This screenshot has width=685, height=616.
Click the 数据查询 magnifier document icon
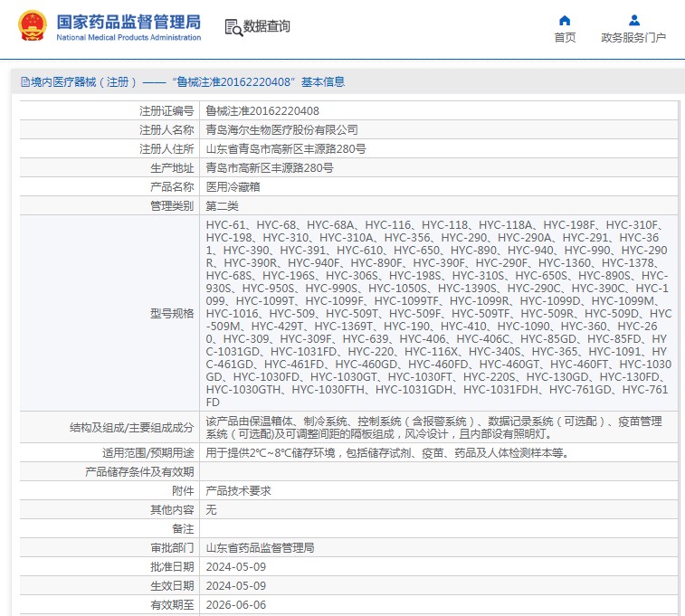coord(233,27)
